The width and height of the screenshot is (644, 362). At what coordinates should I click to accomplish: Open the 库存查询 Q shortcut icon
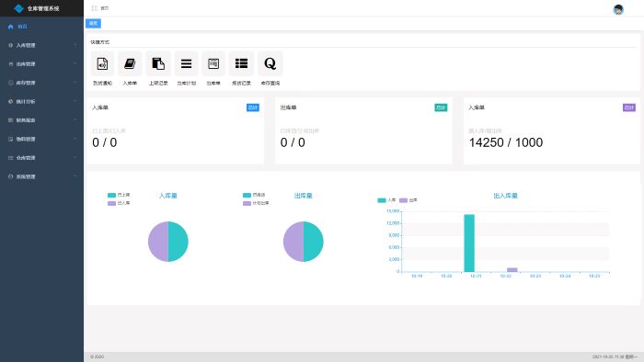(270, 64)
